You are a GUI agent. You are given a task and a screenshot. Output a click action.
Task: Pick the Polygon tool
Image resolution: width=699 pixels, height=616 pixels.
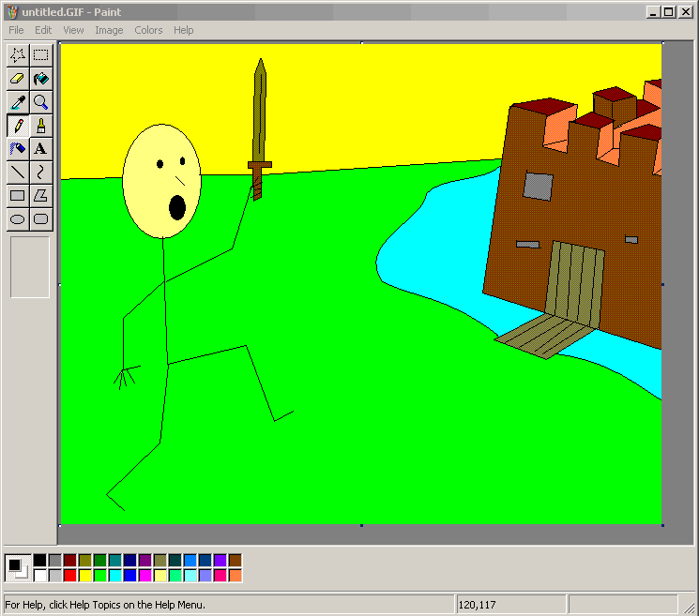pyautogui.click(x=41, y=196)
